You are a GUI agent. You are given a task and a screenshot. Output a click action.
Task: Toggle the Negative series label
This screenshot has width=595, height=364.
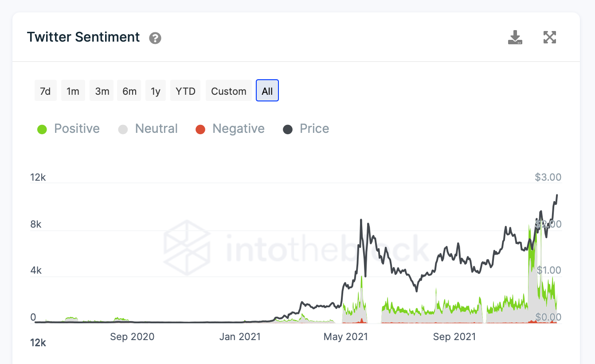tap(239, 129)
